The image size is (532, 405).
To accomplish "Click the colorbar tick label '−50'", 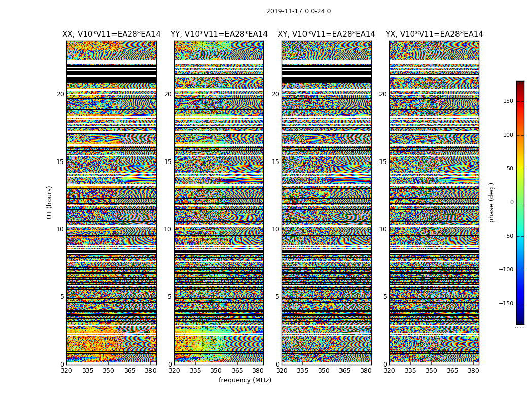I will tap(508, 236).
